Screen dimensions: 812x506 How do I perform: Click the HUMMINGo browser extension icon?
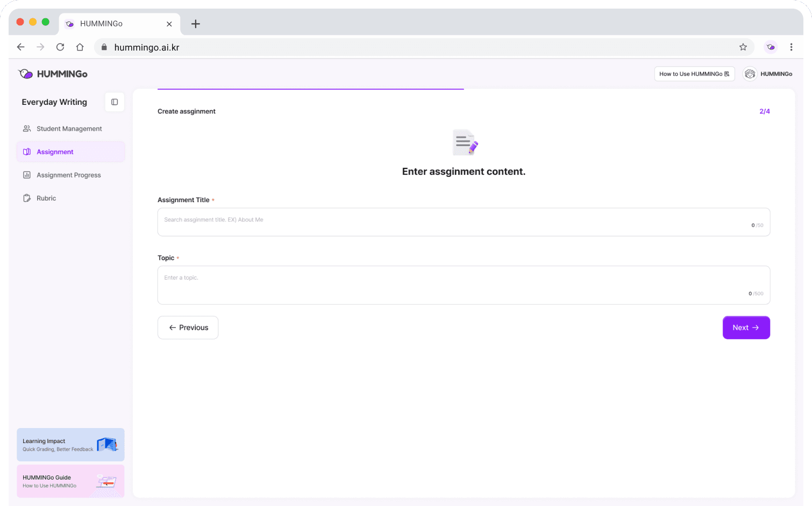click(x=771, y=47)
